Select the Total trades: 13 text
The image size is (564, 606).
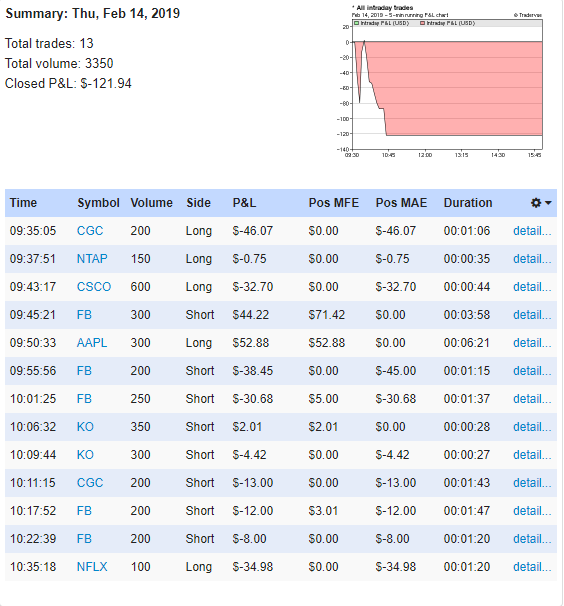coord(49,43)
